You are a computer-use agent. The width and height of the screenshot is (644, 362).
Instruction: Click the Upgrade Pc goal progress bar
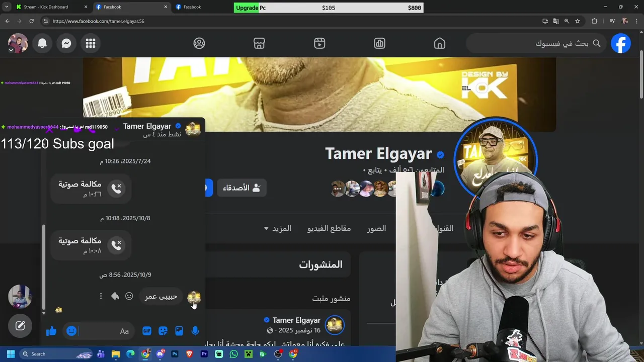tap(329, 8)
